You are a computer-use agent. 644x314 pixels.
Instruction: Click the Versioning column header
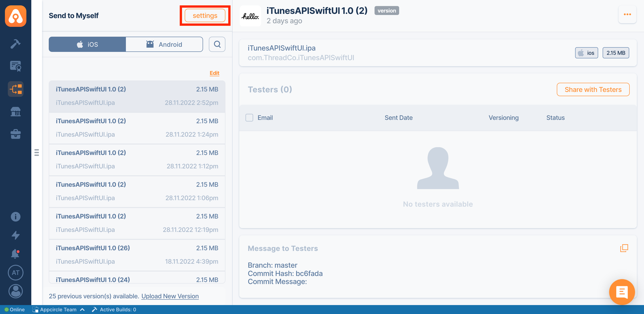[x=504, y=117]
